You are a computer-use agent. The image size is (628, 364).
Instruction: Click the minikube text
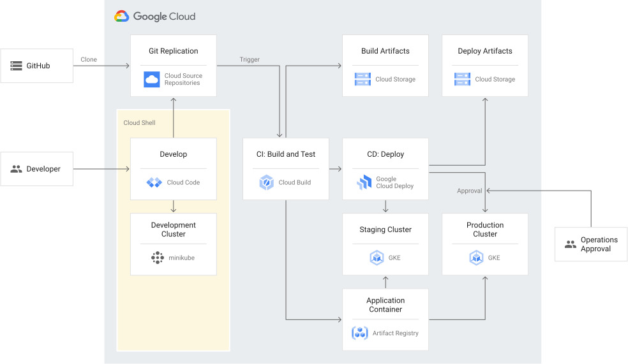[181, 258]
